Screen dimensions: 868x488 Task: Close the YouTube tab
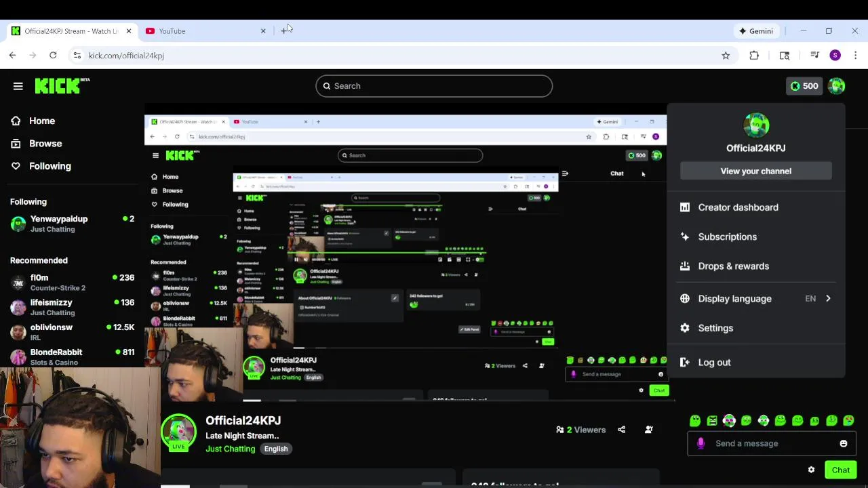263,31
